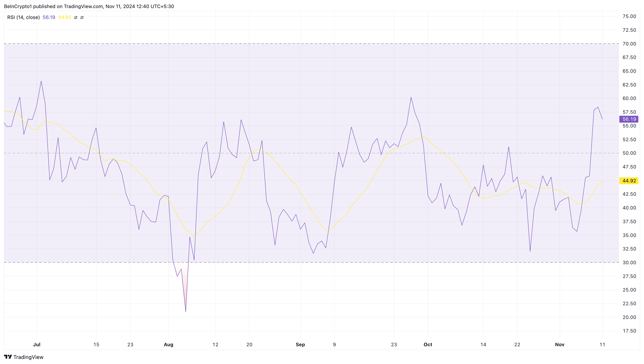Click the Sep label on time axis

pyautogui.click(x=300, y=344)
